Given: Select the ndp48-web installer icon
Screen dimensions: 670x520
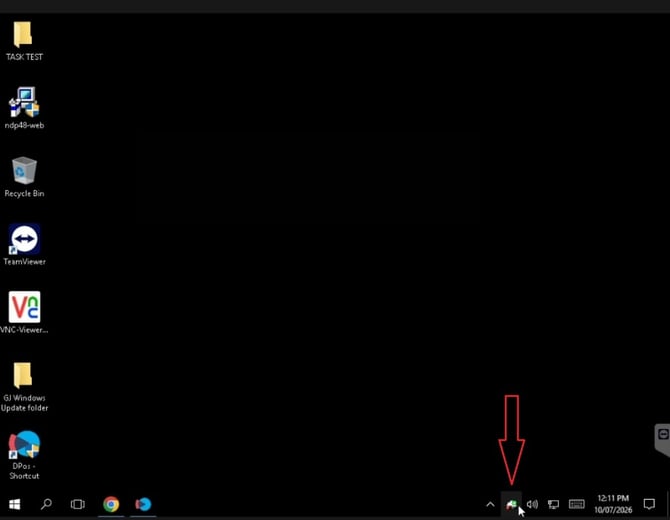Looking at the screenshot, I should (24, 108).
